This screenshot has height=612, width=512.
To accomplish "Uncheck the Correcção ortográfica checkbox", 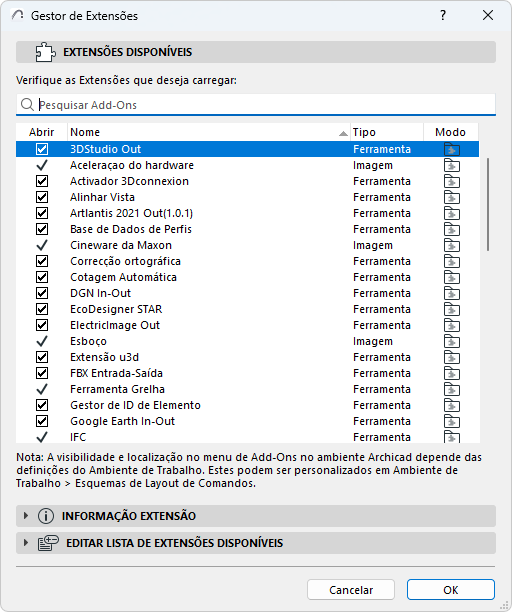I will [42, 261].
